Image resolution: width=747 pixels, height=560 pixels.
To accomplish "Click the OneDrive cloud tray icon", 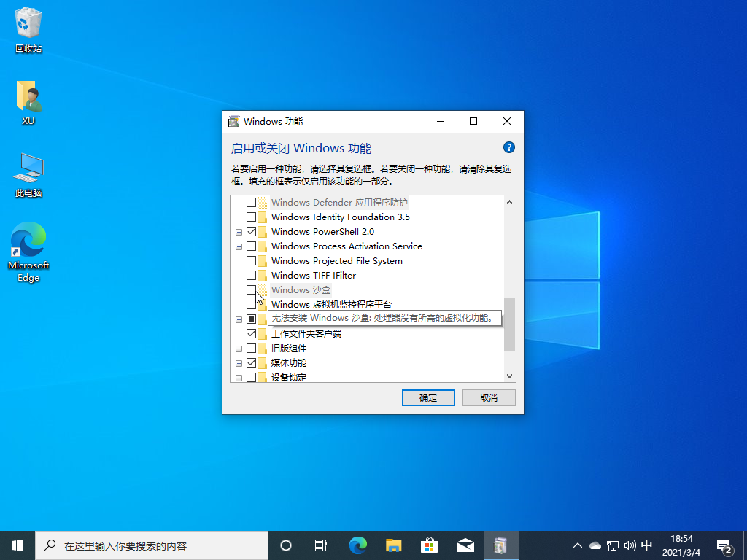I will pos(595,545).
